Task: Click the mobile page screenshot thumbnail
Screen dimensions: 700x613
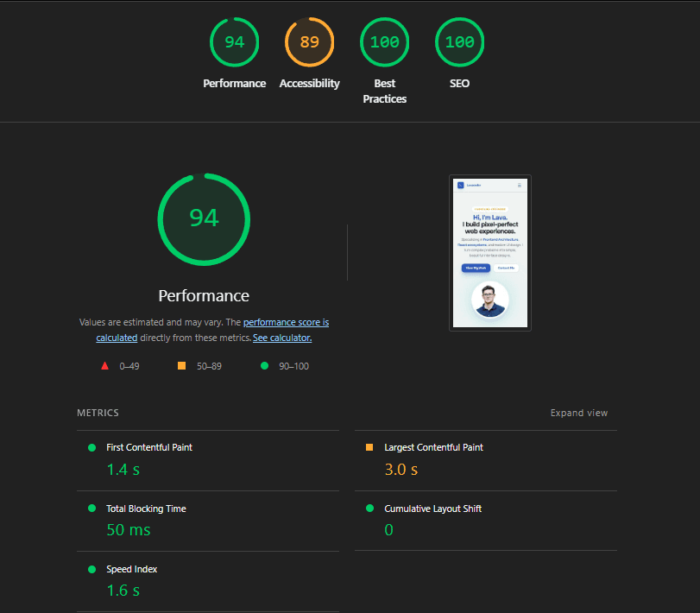Action: point(489,253)
